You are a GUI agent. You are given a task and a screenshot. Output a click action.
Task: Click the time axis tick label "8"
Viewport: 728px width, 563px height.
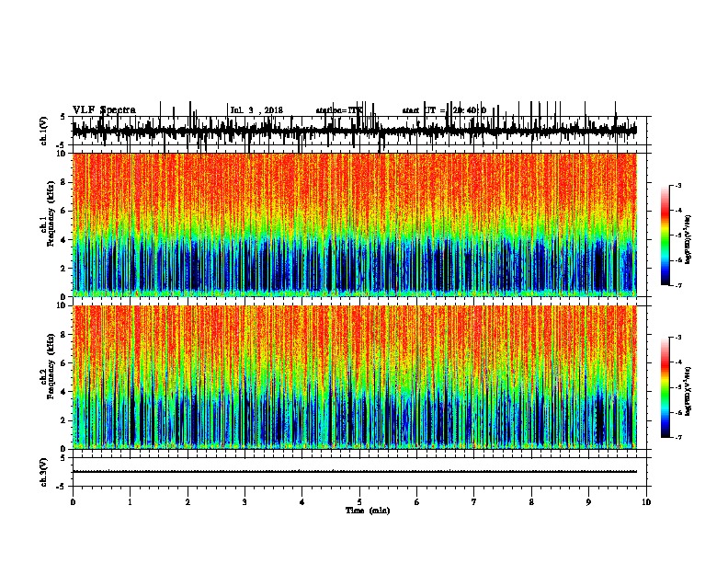(x=531, y=502)
